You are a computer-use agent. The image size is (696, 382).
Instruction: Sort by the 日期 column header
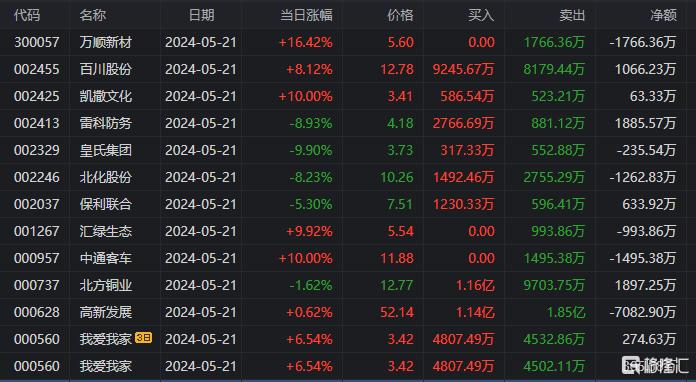pyautogui.click(x=201, y=15)
